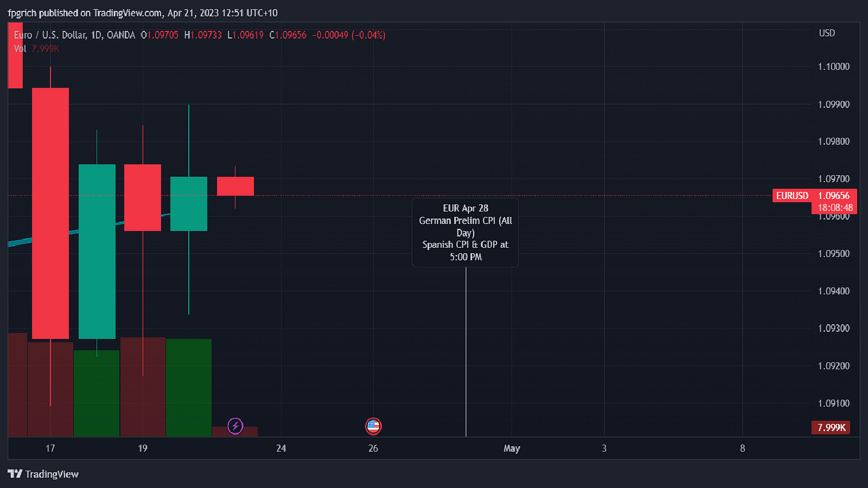Screen dimensions: 868x488
Task: Click the US flag economic event icon
Action: click(x=373, y=426)
